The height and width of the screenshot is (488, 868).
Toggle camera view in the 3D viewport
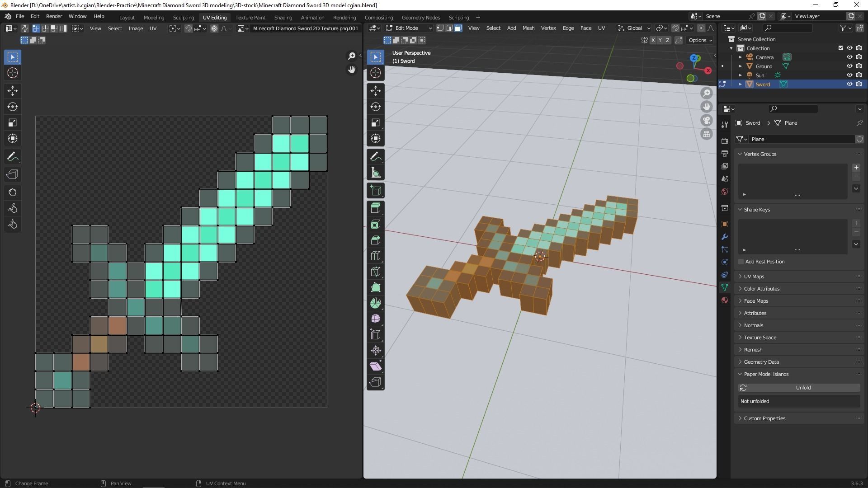[706, 120]
